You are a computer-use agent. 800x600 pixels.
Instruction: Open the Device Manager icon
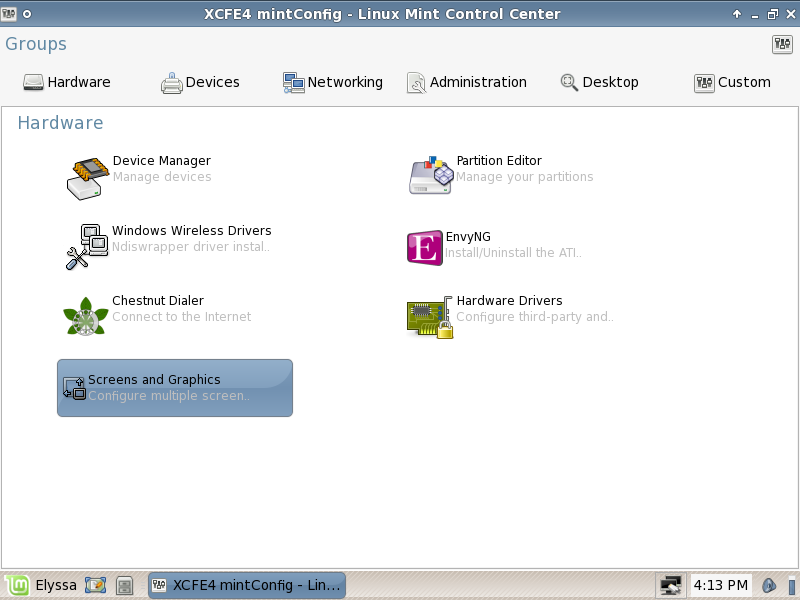click(88, 178)
